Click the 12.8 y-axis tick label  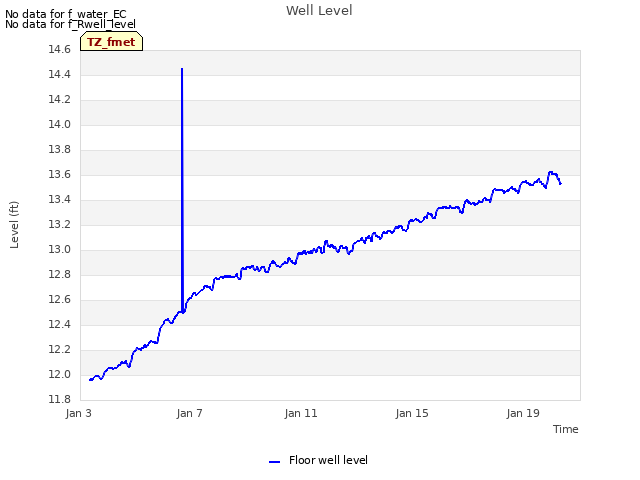click(59, 274)
